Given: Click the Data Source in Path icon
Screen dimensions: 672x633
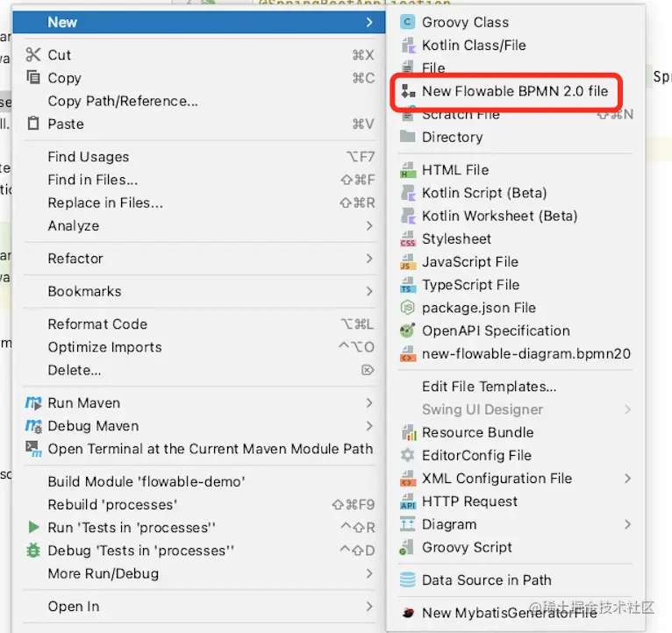Looking at the screenshot, I should (407, 580).
